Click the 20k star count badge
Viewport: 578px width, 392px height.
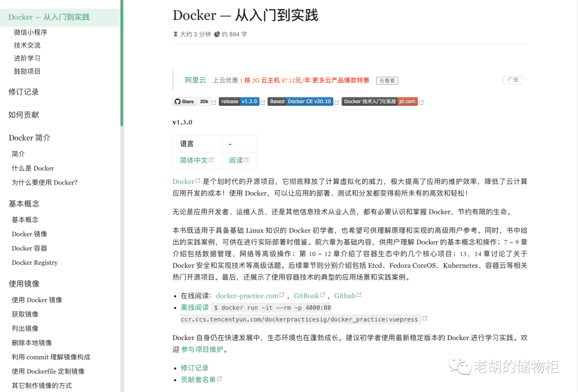point(204,102)
